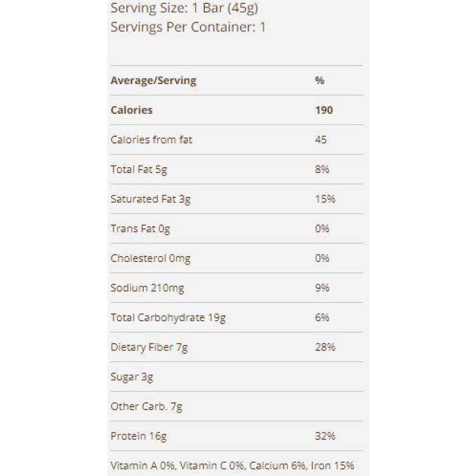
Task: Click the 32% Protein value
Action: 325,436
